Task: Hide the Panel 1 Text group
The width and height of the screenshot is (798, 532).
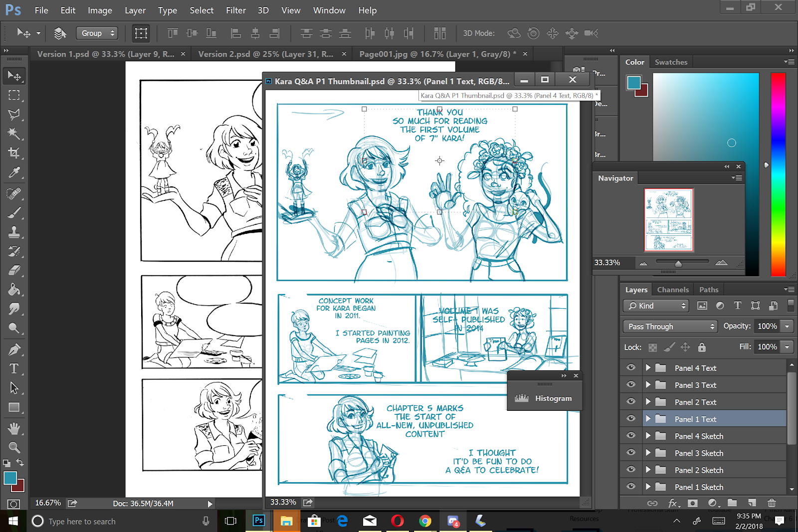Action: pos(631,419)
